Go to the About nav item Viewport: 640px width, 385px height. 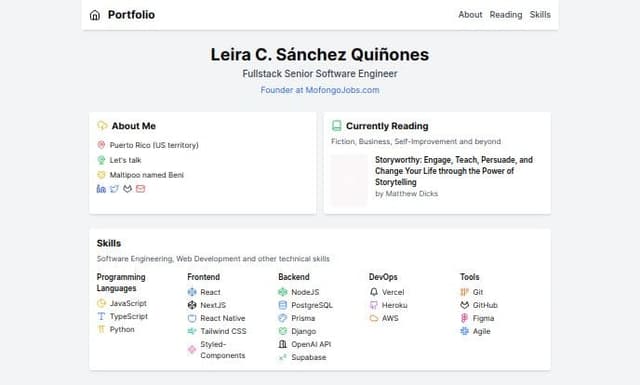point(470,15)
